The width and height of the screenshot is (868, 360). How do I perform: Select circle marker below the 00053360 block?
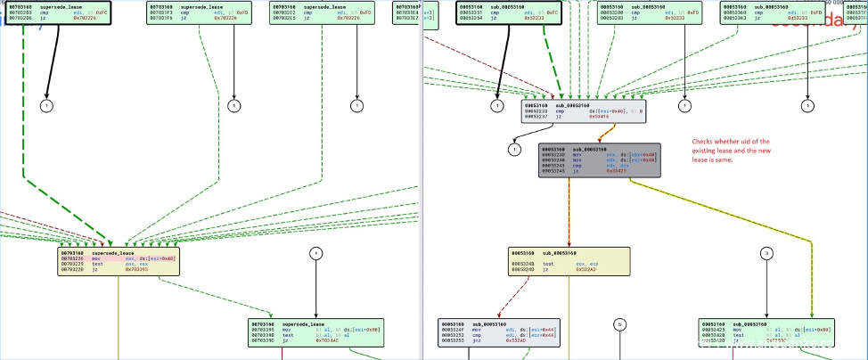point(808,106)
